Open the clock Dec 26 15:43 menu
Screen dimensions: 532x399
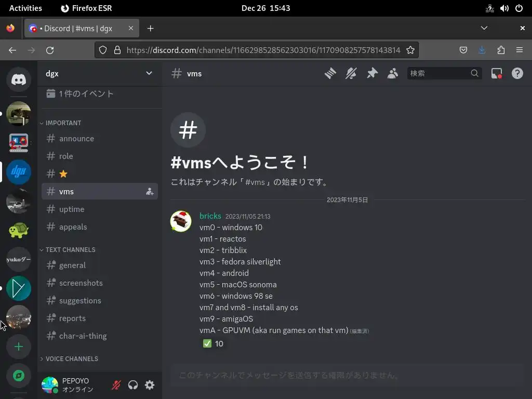coord(266,8)
